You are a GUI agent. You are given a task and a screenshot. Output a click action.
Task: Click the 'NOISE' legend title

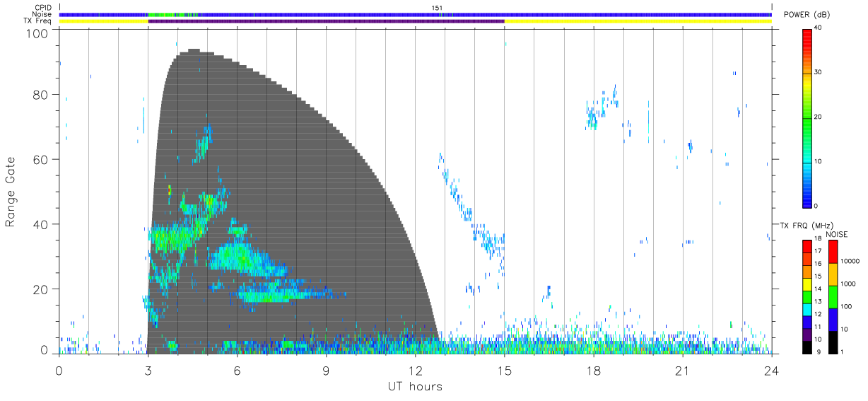[x=836, y=234]
